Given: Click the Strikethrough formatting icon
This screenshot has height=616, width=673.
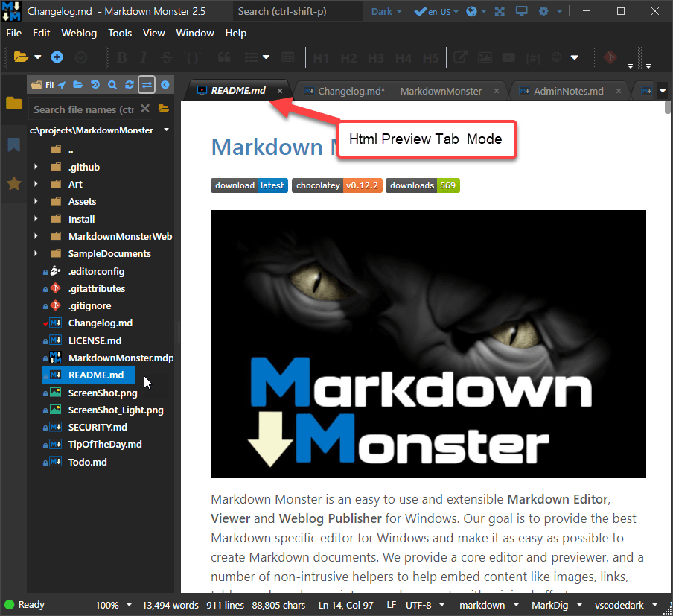Looking at the screenshot, I should click(x=167, y=57).
